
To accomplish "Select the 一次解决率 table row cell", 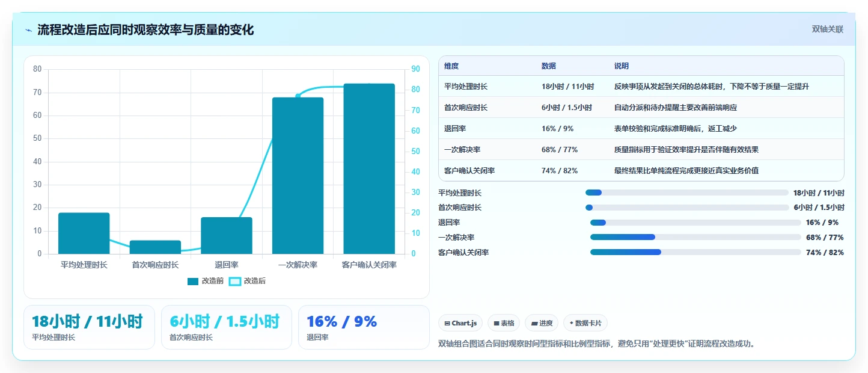I will (x=462, y=150).
